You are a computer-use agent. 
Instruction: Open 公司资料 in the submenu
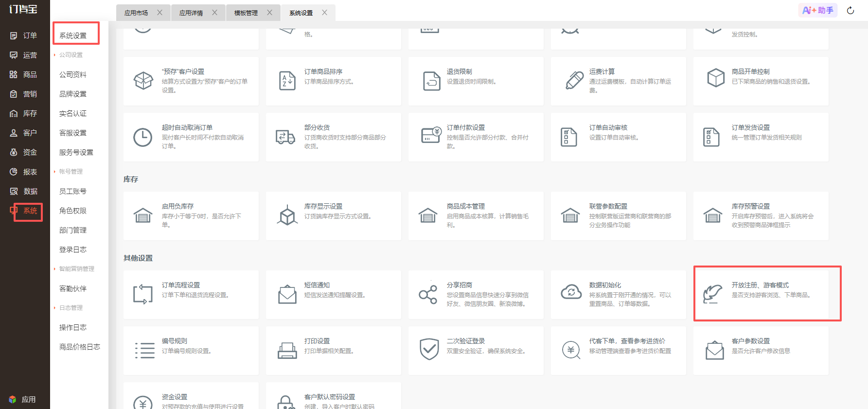[73, 74]
